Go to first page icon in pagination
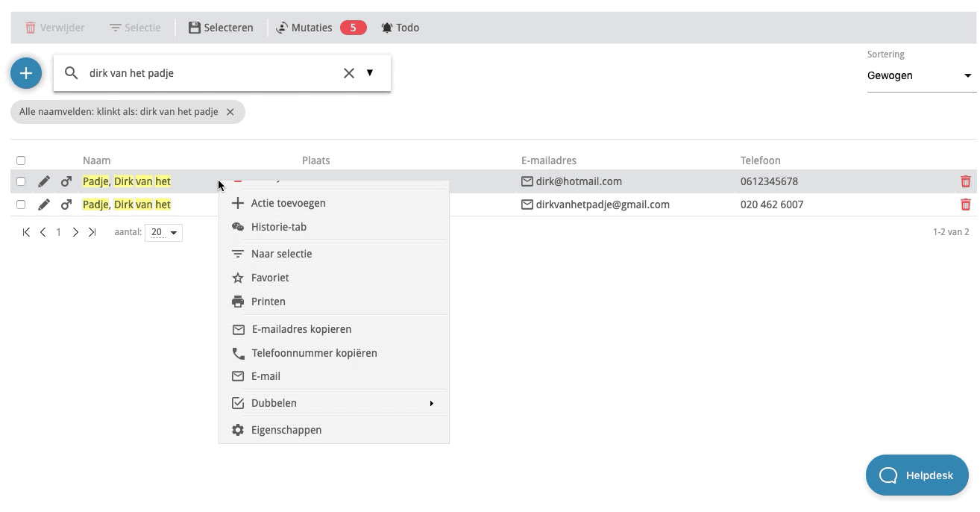This screenshot has height=512, width=980. click(27, 232)
